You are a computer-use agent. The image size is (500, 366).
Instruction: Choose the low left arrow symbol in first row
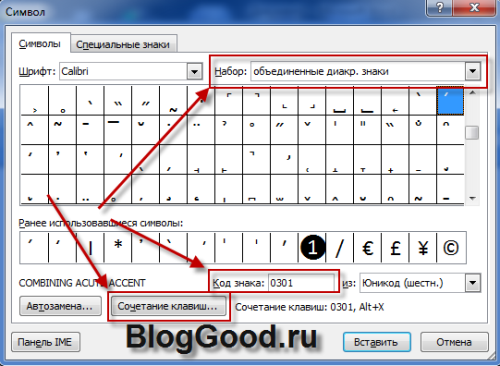coord(395,101)
